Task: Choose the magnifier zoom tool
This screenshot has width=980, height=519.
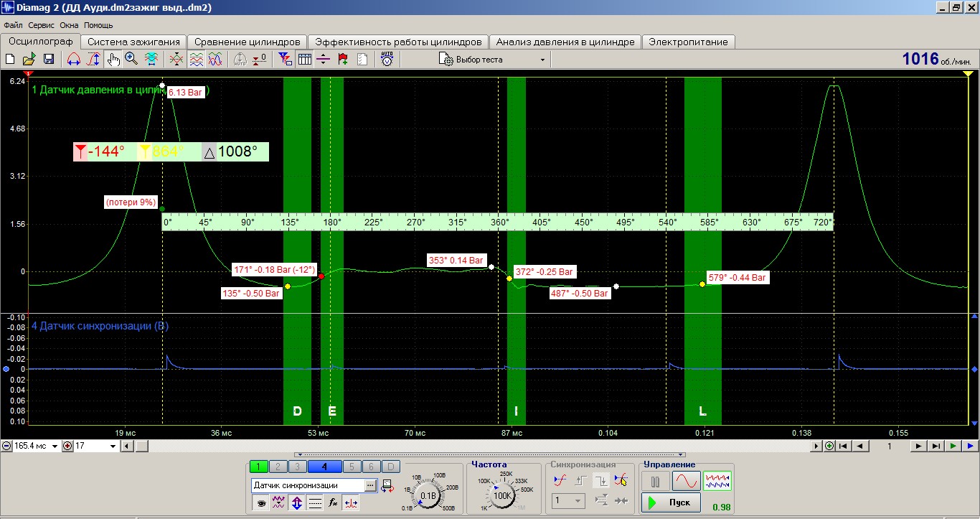Action: click(x=131, y=60)
